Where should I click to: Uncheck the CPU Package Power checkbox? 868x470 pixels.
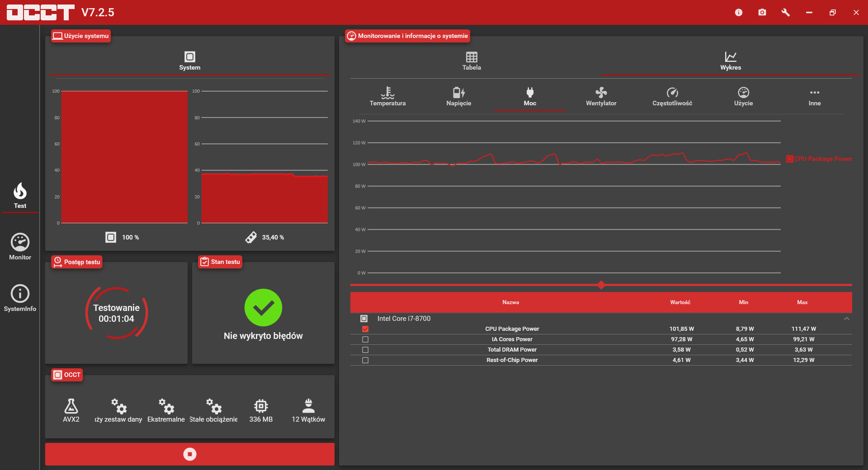[365, 329]
